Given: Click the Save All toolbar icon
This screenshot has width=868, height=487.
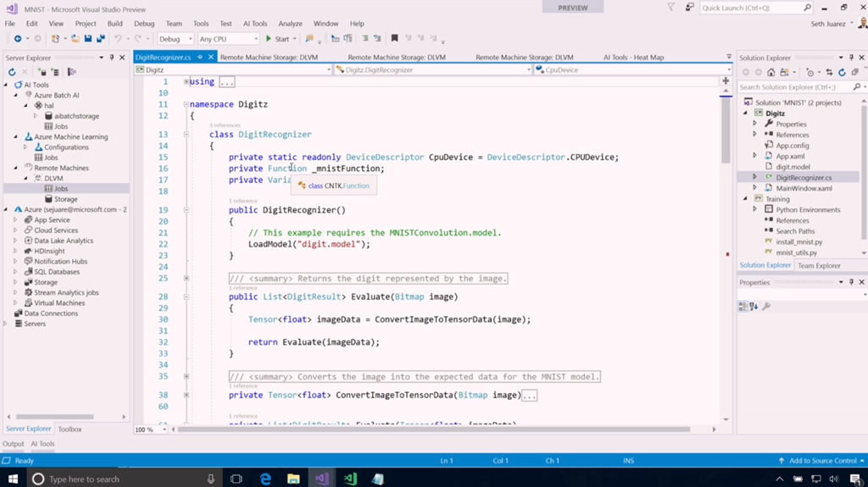Looking at the screenshot, I should coord(100,39).
